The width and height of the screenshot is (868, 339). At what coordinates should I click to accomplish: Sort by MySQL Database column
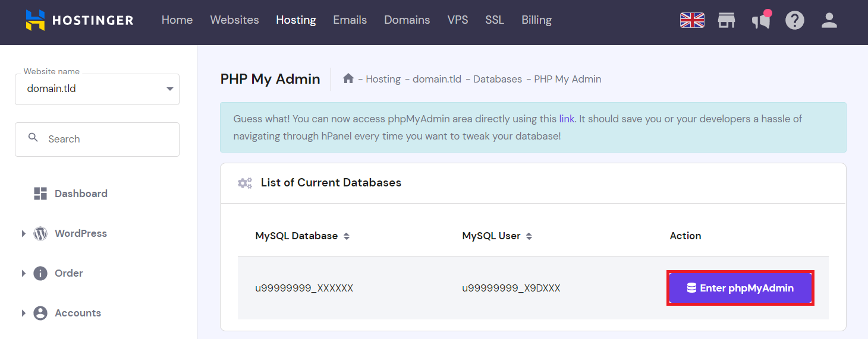coord(347,236)
